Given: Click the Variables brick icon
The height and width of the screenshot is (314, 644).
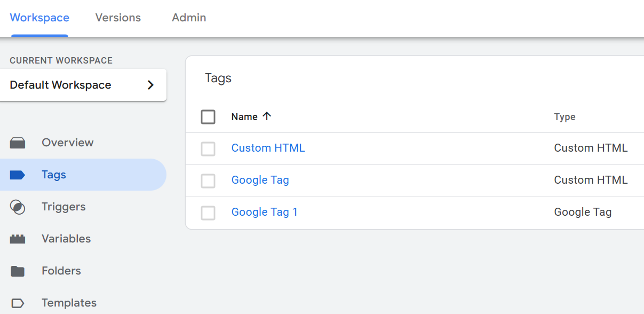Looking at the screenshot, I should 18,239.
